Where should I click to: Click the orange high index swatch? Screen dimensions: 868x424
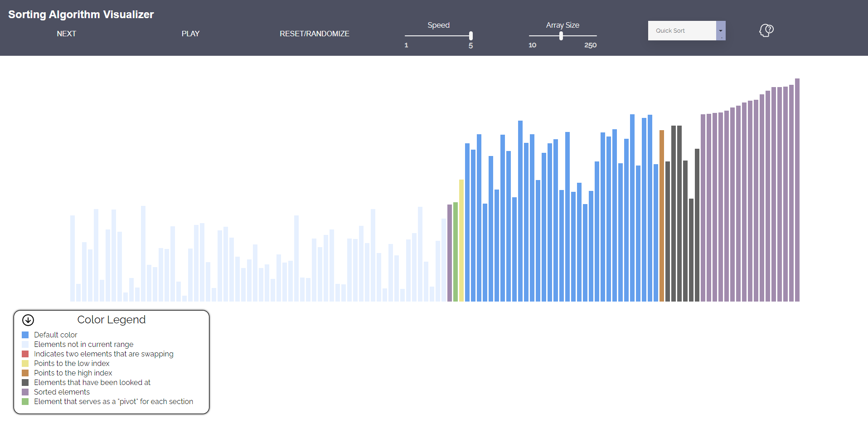coord(25,373)
